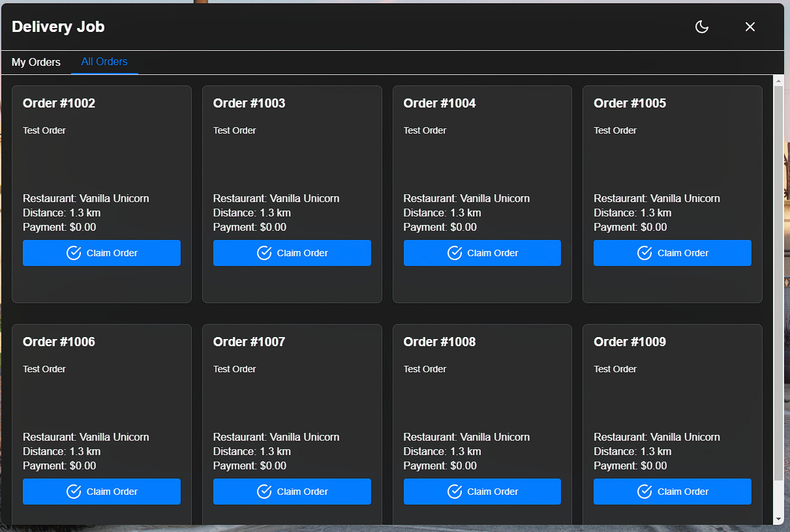Click the Order #1007 heading
Screen dimensions: 790x532
point(249,342)
